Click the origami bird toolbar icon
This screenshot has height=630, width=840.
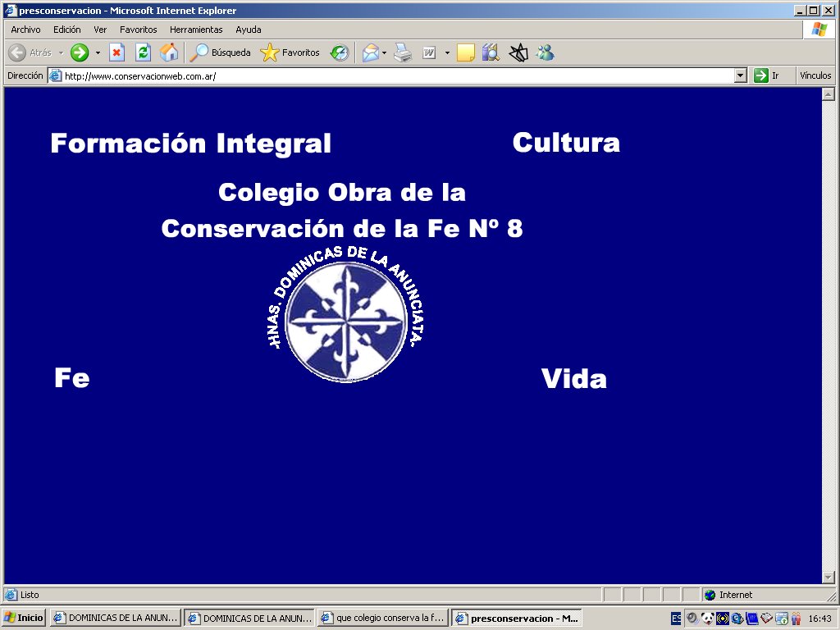[518, 52]
